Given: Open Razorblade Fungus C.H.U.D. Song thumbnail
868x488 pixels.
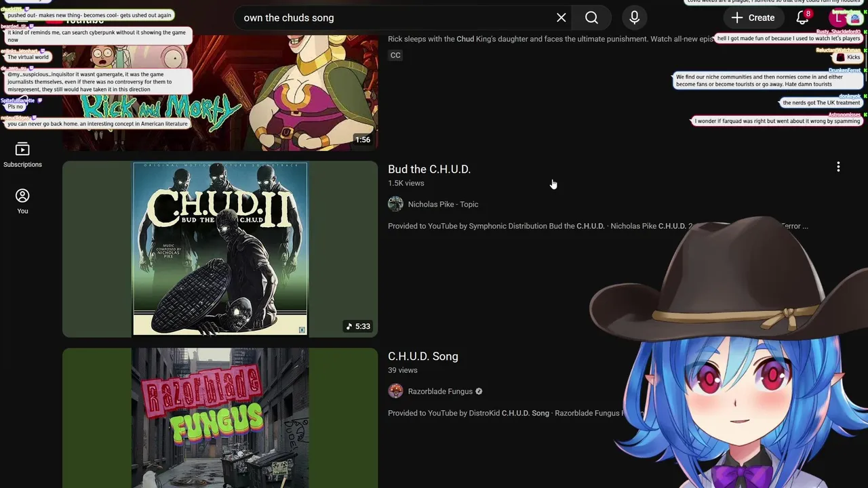Looking at the screenshot, I should pyautogui.click(x=220, y=418).
